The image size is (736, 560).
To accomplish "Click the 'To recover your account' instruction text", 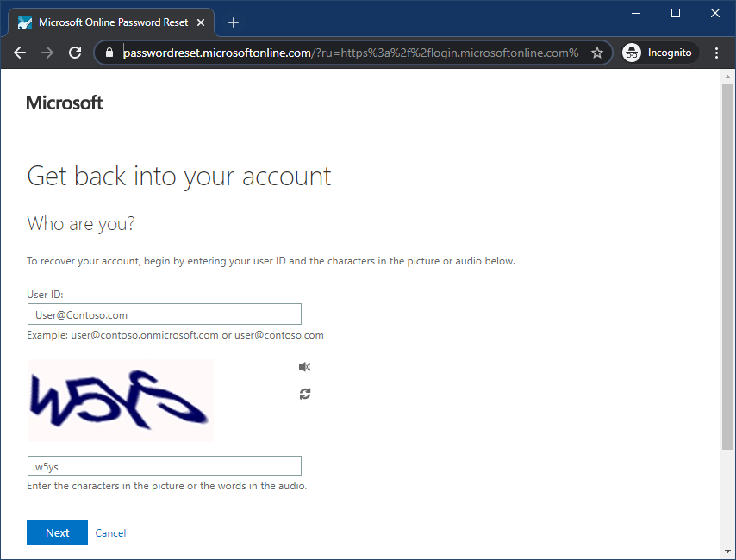I will (271, 261).
